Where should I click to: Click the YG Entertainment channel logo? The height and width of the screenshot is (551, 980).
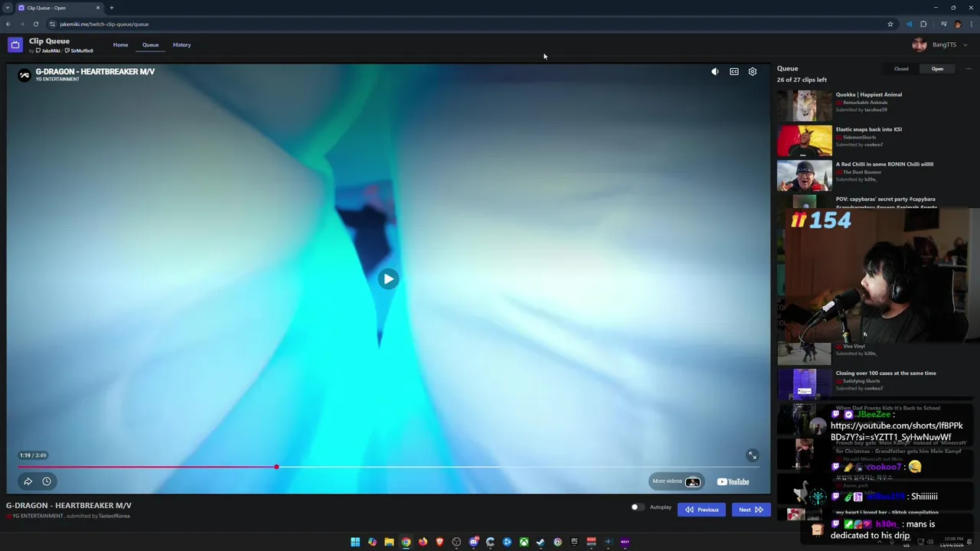coord(24,74)
